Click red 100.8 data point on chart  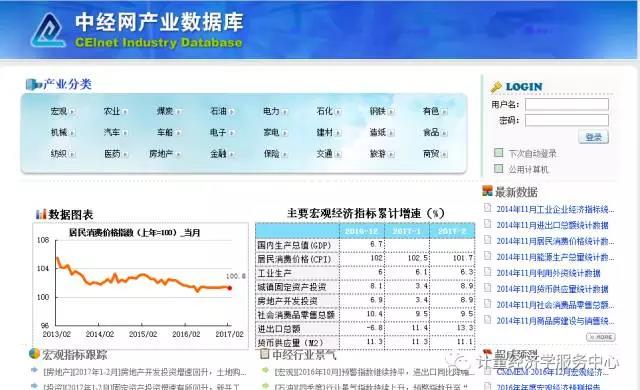pos(230,288)
